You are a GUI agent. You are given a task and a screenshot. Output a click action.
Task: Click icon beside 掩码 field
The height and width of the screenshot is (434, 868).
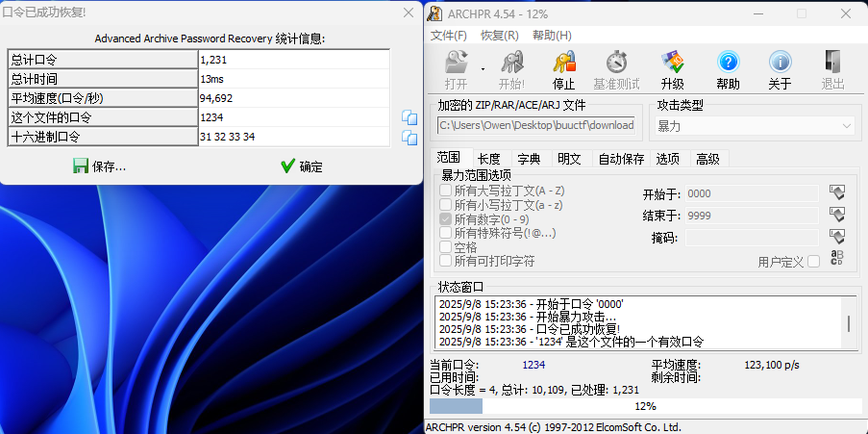836,237
